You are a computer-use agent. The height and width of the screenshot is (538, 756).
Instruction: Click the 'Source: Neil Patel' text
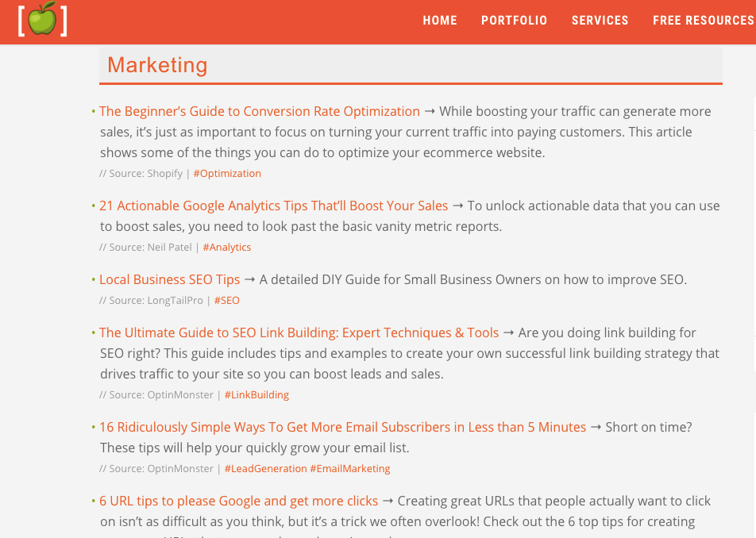(150, 247)
